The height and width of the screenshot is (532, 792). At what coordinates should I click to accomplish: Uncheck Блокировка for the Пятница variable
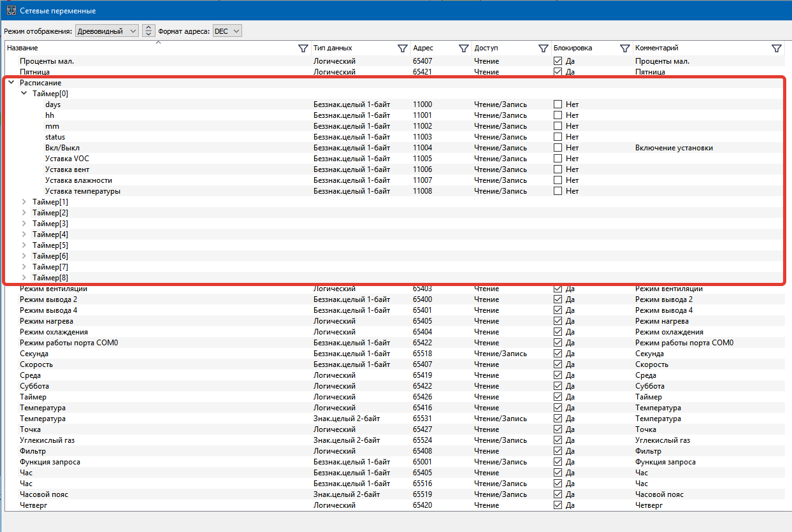(556, 71)
